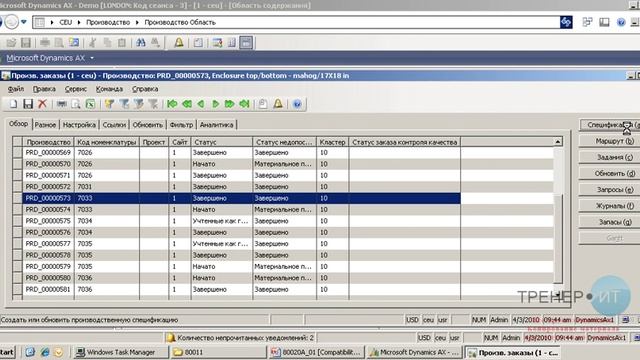Screen dimensions: 640x360
Task: Open Запасы (g) menu button
Action: 609,222
